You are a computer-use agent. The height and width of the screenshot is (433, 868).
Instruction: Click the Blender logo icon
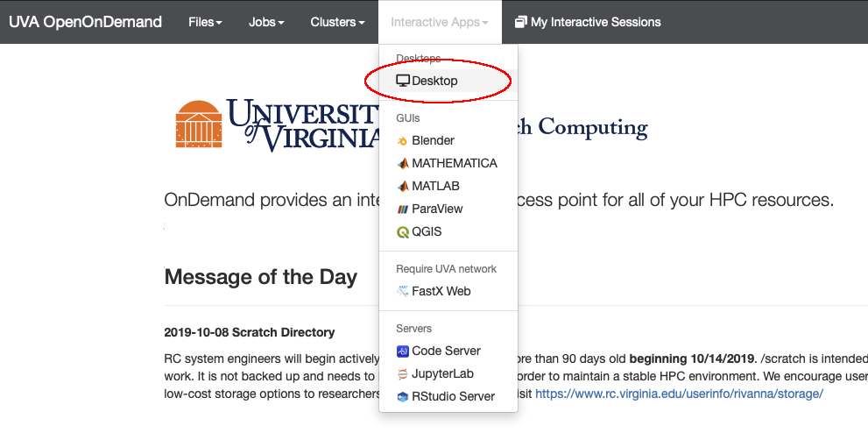coord(403,140)
